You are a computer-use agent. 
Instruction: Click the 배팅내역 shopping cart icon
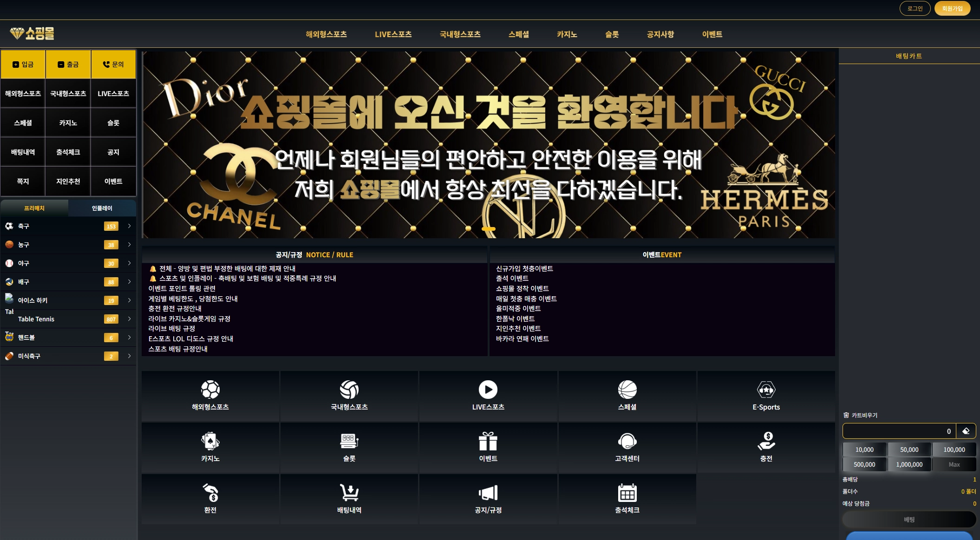pyautogui.click(x=349, y=493)
